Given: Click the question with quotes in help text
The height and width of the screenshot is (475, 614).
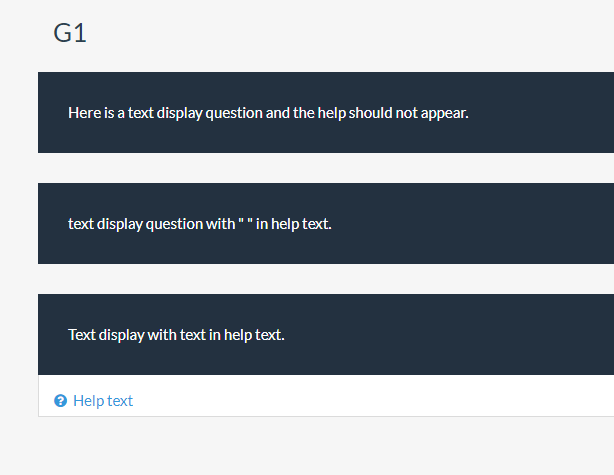Looking at the screenshot, I should coord(199,223).
